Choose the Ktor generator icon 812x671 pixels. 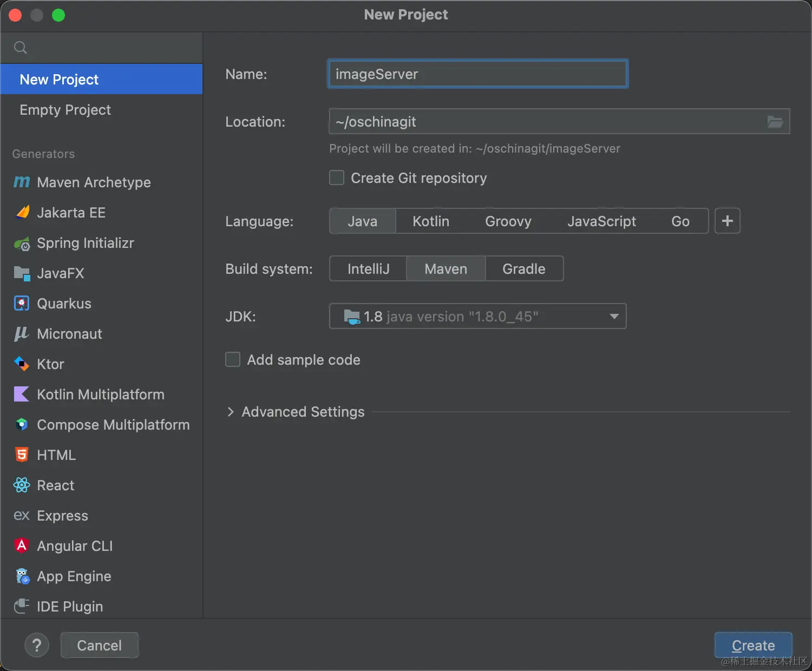22,364
